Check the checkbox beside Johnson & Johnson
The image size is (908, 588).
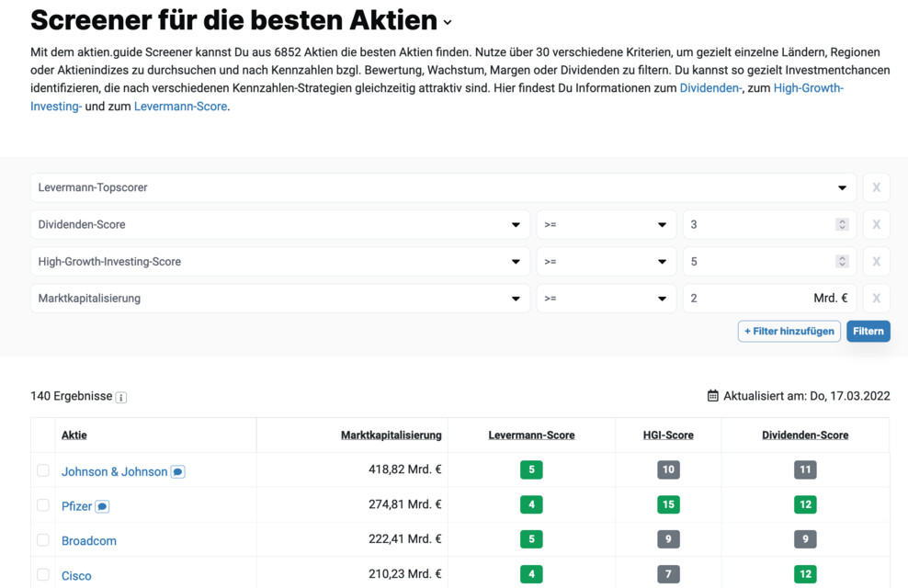pos(42,470)
